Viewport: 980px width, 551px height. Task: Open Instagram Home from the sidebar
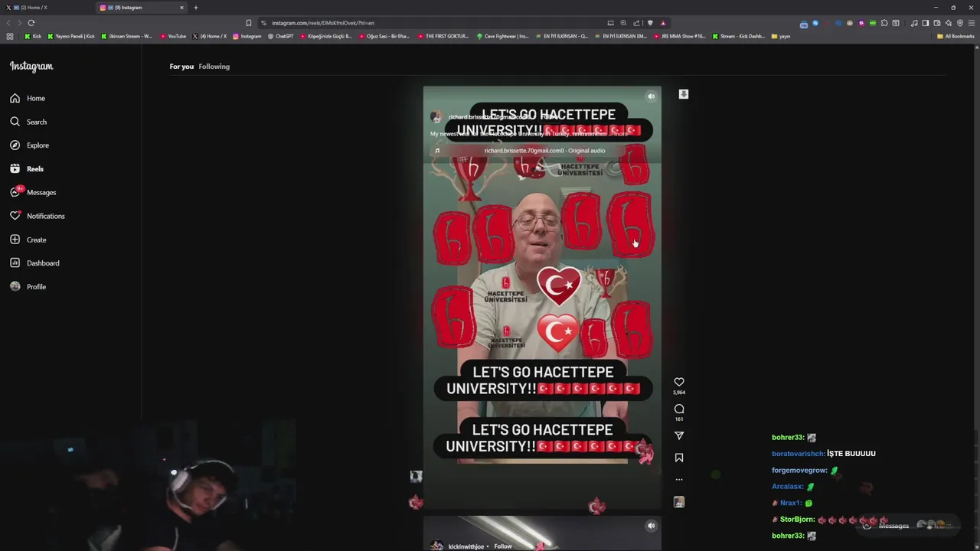28,98
